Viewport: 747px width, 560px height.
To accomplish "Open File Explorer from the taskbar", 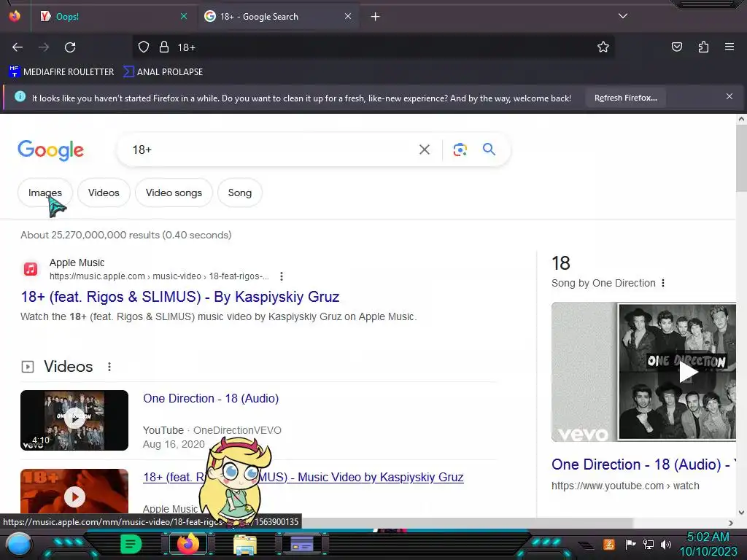I will [245, 545].
